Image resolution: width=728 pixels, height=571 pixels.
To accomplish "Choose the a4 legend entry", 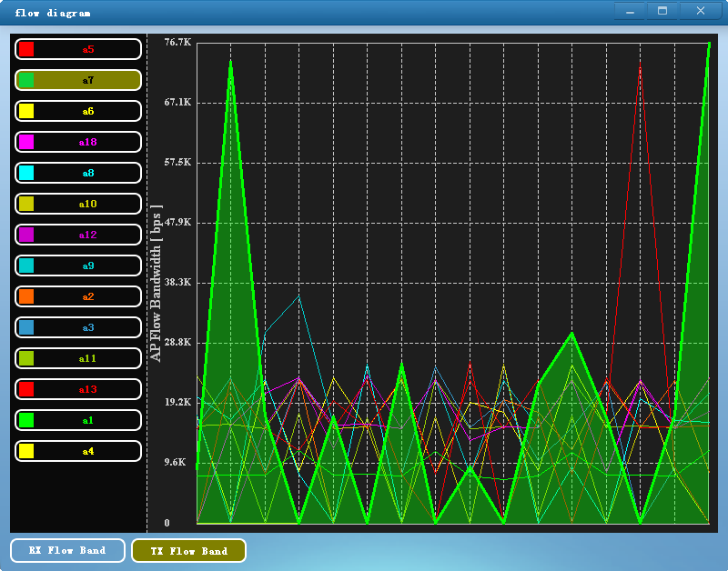I will [78, 451].
